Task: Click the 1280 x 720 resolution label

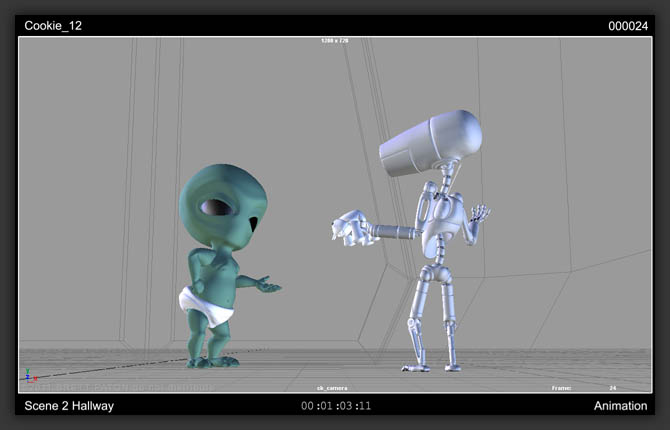Action: [334, 42]
